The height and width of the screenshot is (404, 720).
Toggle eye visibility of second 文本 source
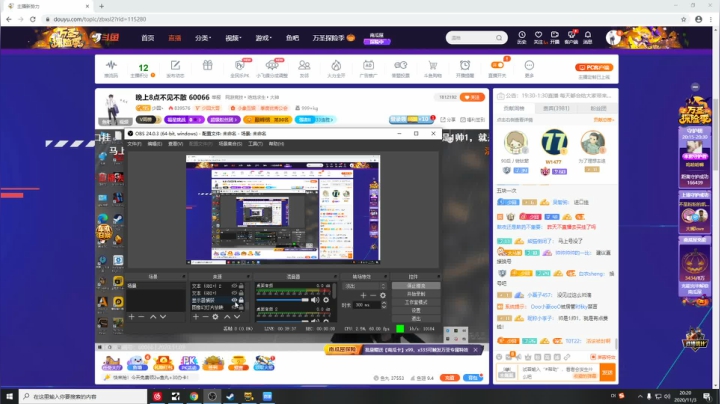[234, 293]
